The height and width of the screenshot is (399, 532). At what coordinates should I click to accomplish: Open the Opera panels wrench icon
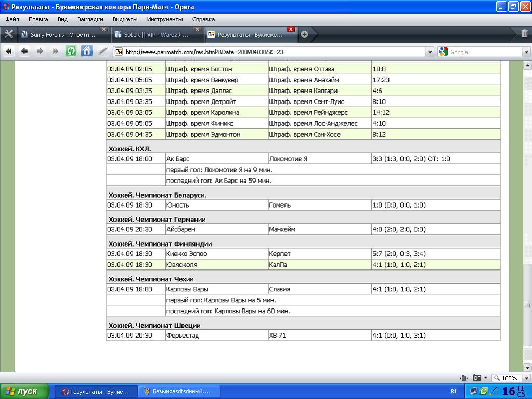coord(8,34)
